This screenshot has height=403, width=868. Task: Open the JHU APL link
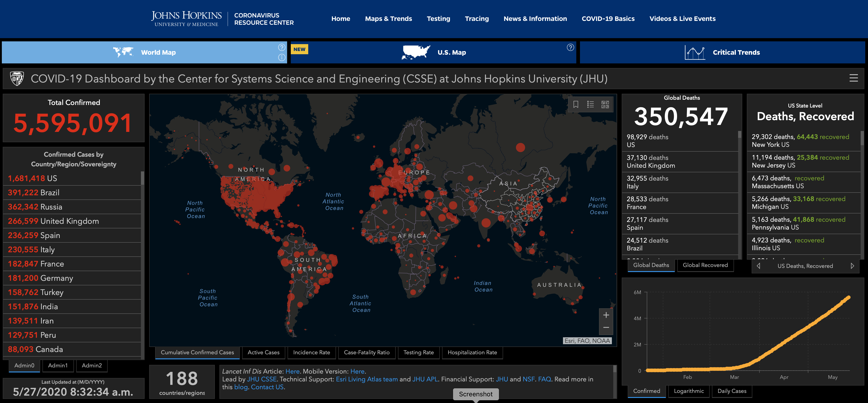[425, 379]
